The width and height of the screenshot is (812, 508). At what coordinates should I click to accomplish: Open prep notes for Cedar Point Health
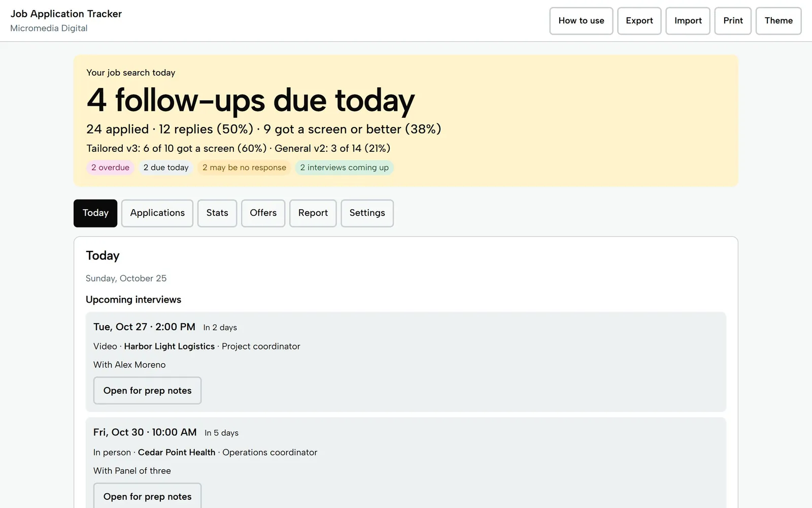(x=147, y=496)
